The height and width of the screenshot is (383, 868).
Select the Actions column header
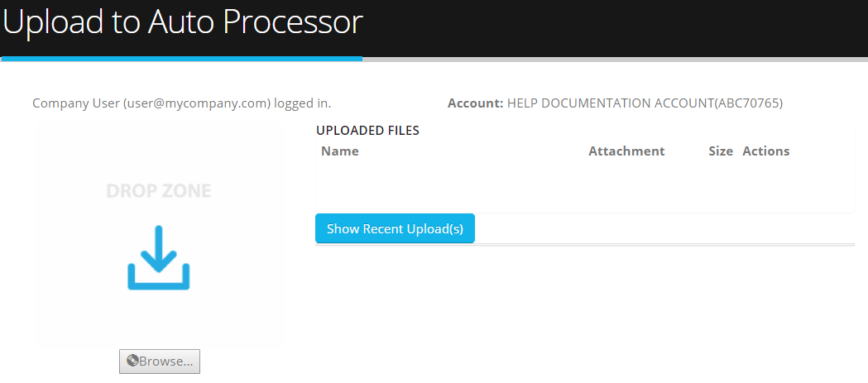765,151
